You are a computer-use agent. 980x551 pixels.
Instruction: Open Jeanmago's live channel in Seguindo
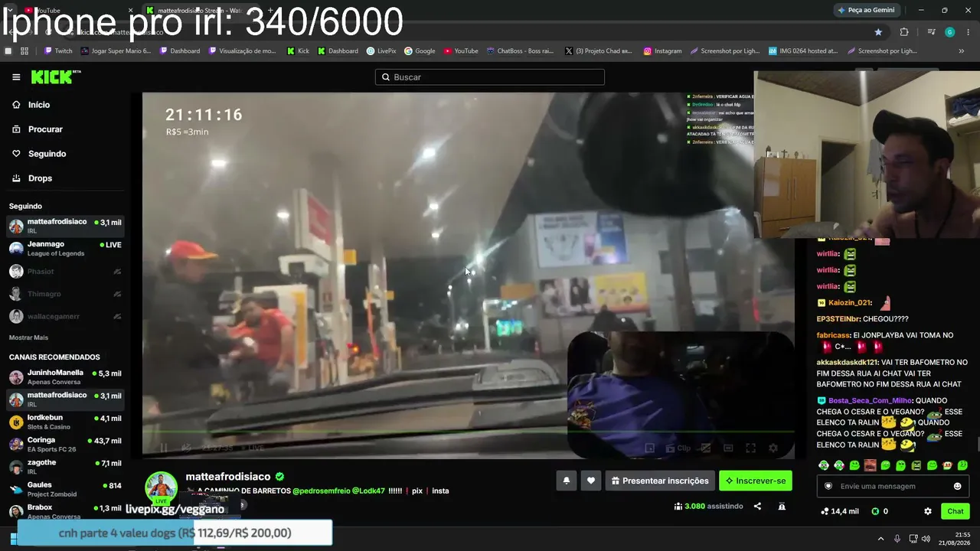point(65,249)
